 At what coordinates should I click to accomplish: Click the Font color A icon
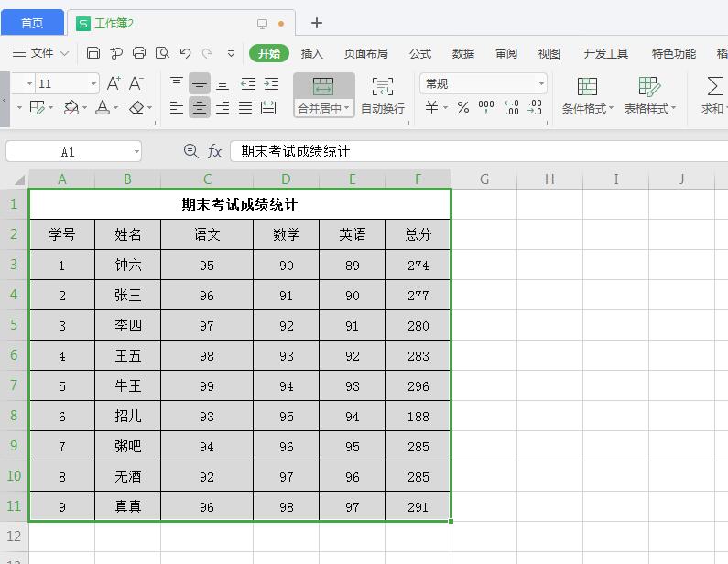coord(103,108)
